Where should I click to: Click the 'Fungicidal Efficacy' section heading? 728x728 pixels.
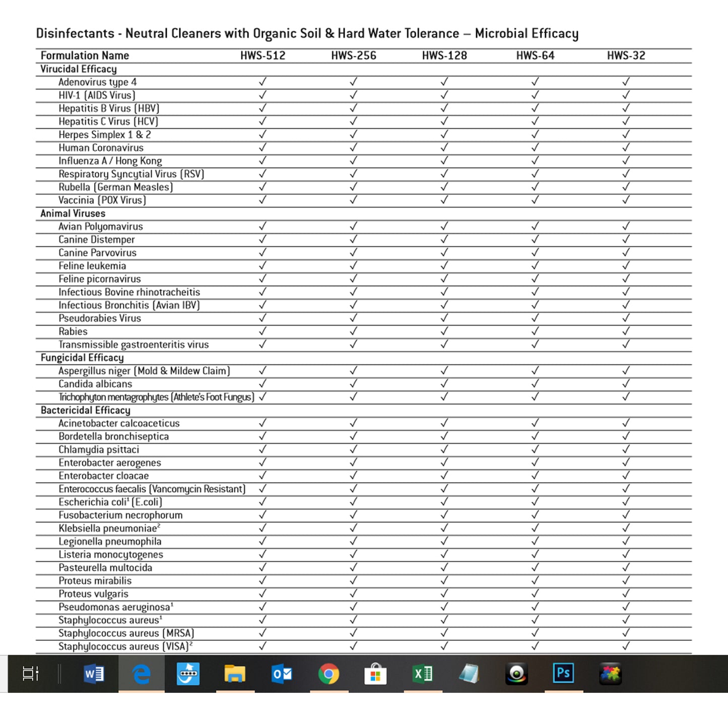pyautogui.click(x=82, y=358)
